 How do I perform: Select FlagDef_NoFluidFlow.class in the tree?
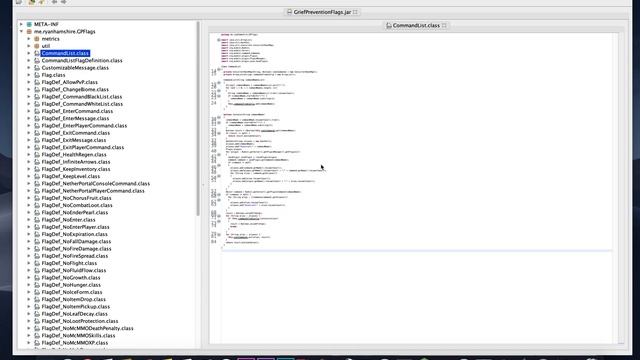coord(73,271)
